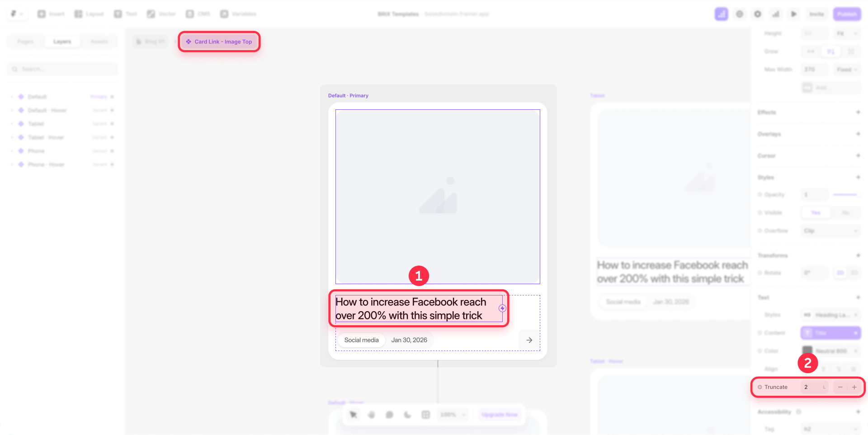Viewport: 868px width, 435px height.
Task: Click the Preview play button
Action: 794,14
